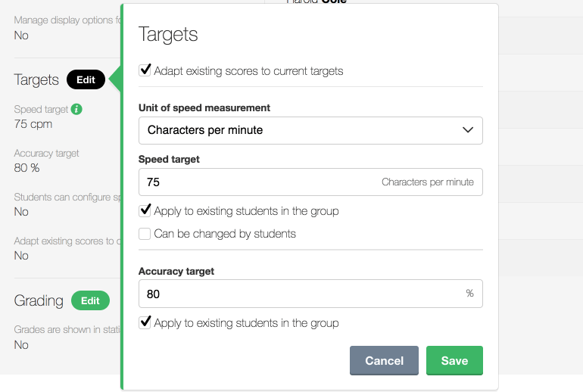Screen dimensions: 583x392
Task: Click the 80 % accuracy target value
Action: coord(27,168)
